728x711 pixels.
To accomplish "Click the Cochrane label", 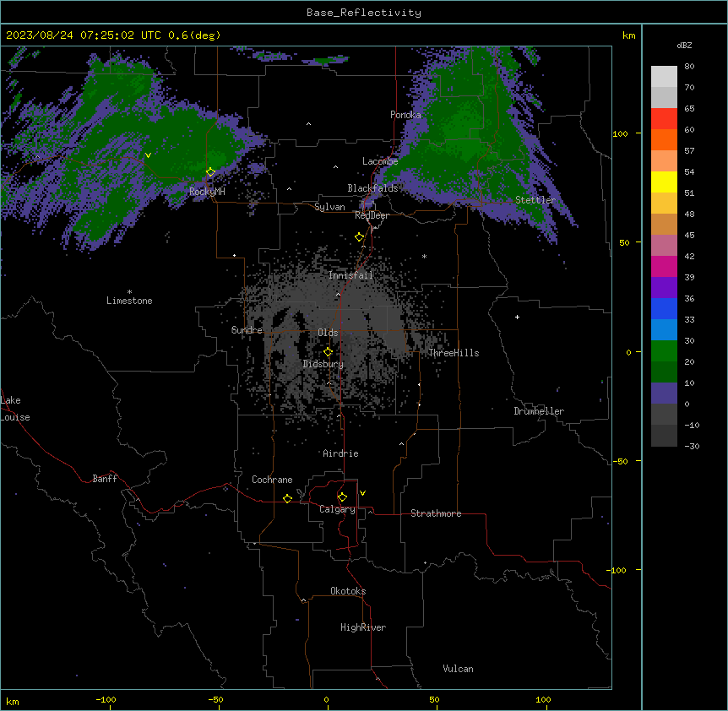I will pyautogui.click(x=272, y=480).
